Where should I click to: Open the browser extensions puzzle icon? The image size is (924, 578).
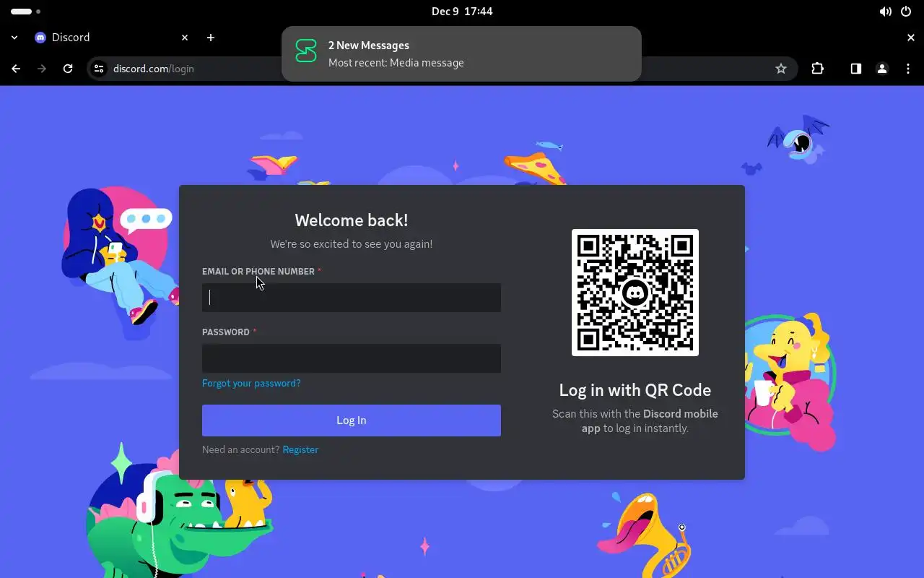coord(817,69)
